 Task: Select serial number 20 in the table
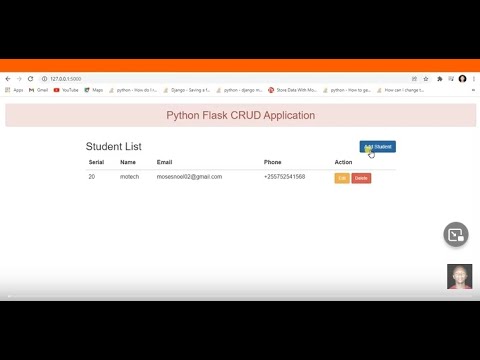(x=92, y=177)
